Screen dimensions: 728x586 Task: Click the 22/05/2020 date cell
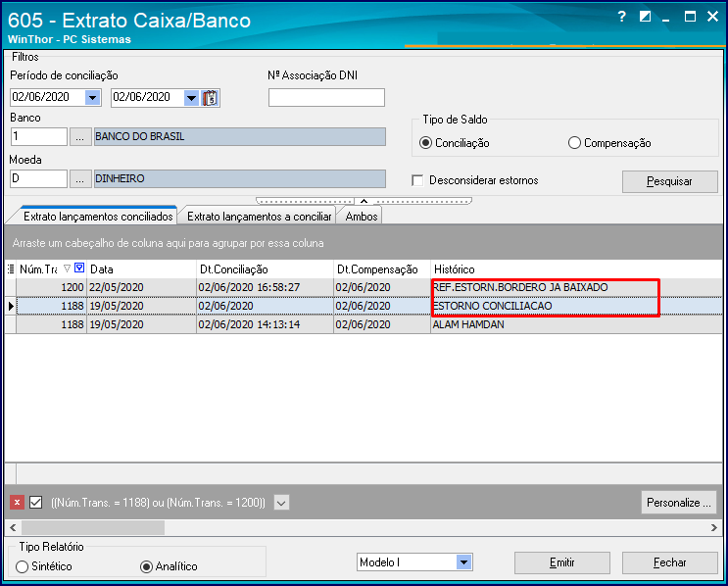click(x=141, y=287)
